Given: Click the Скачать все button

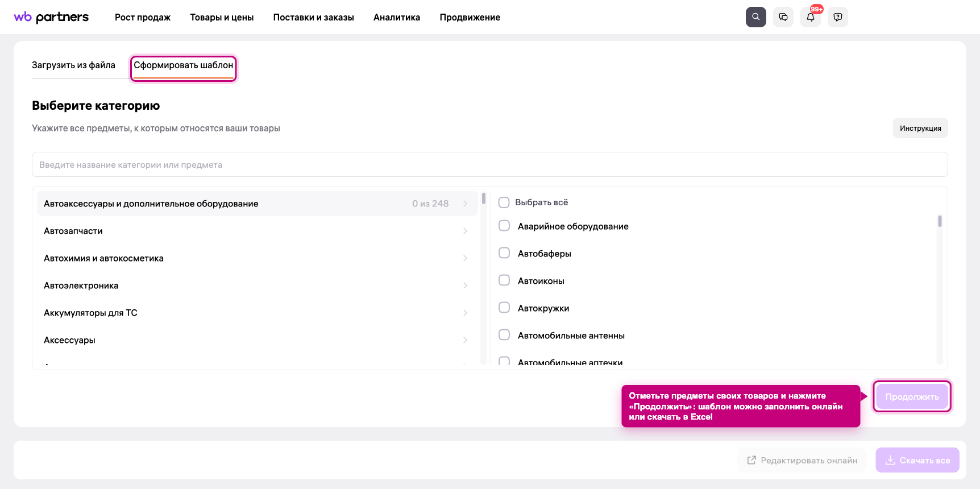Looking at the screenshot, I should [x=917, y=460].
